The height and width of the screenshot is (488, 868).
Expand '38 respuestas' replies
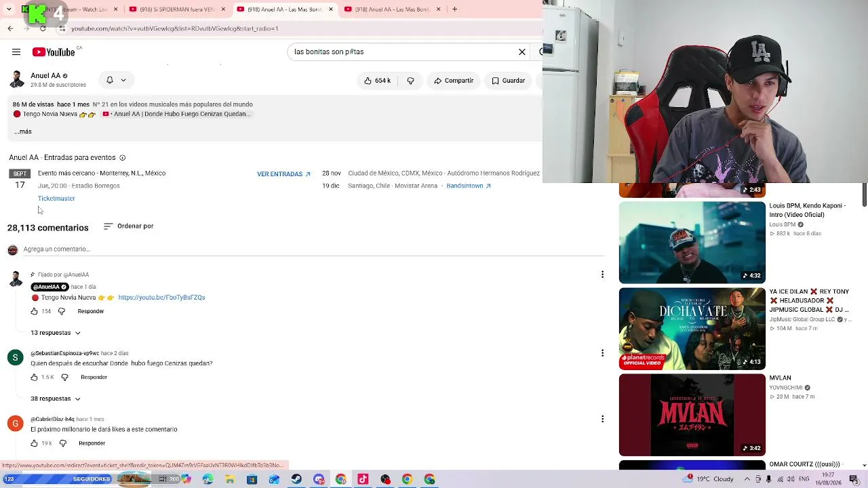pos(56,399)
